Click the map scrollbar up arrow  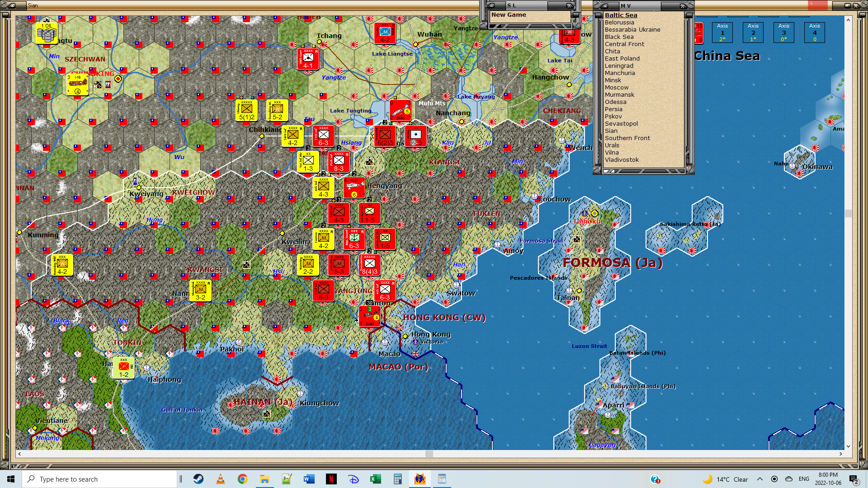(848, 20)
